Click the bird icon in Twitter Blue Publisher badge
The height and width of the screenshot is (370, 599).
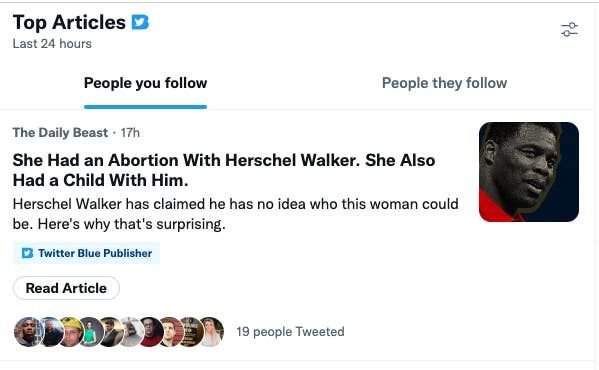(27, 253)
